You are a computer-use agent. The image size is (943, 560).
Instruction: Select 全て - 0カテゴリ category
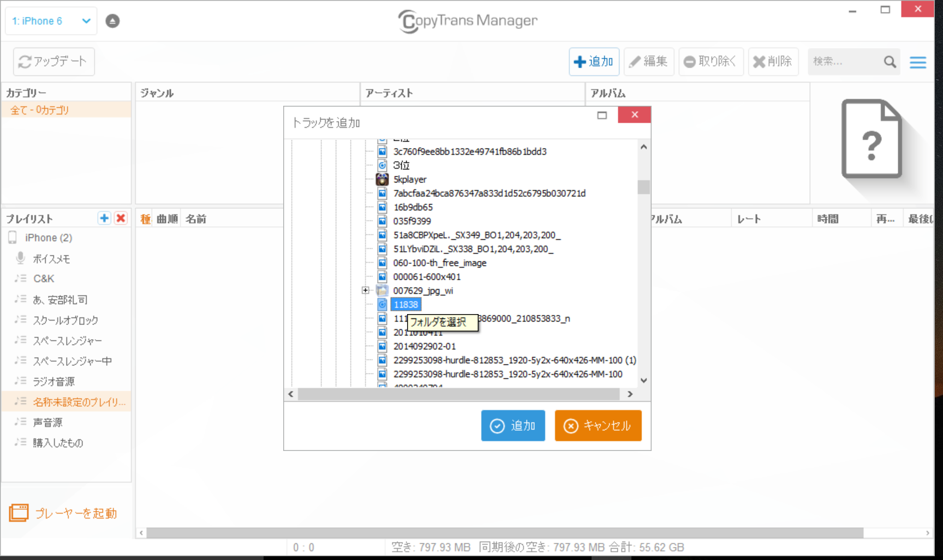66,110
